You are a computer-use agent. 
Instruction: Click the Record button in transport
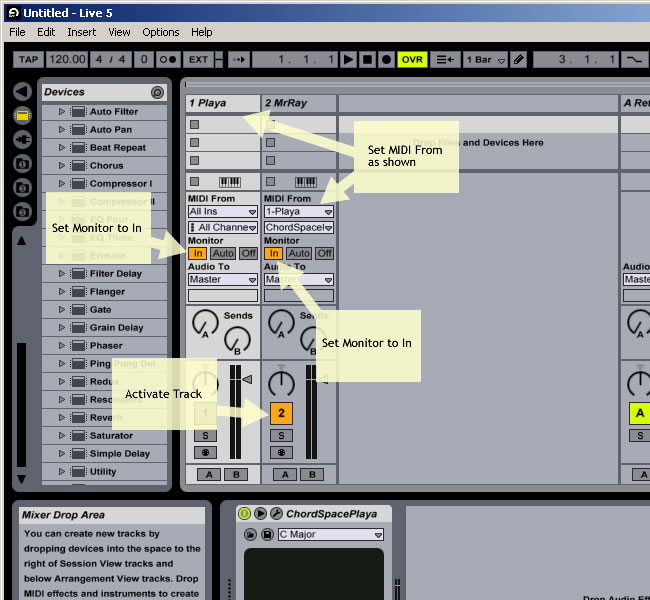(386, 60)
